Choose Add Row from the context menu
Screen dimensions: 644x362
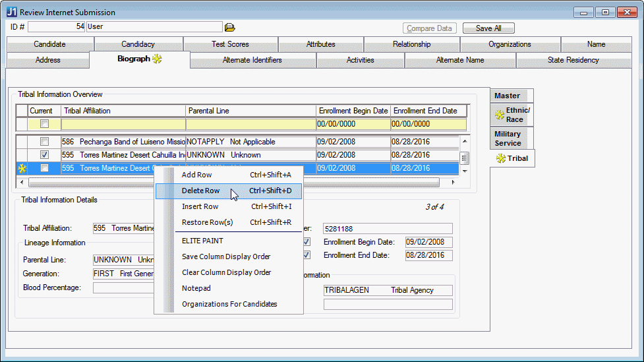click(x=196, y=175)
